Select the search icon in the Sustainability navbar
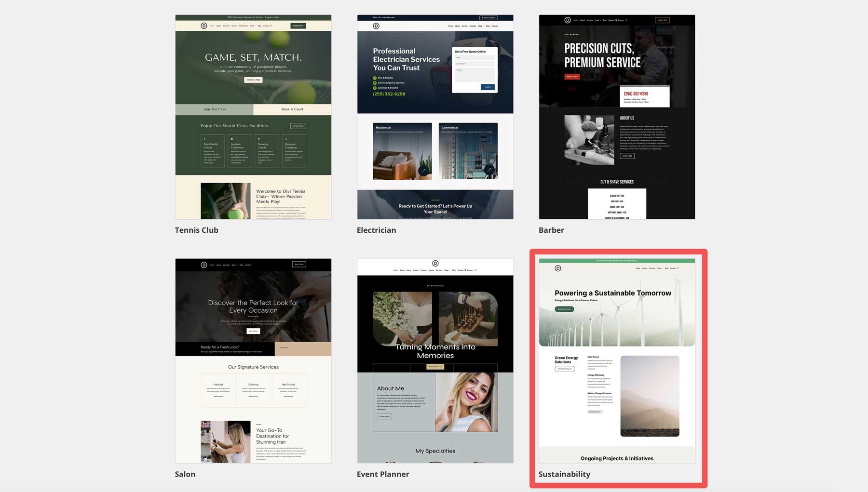Screen dimensions: 868x492 pyautogui.click(x=678, y=268)
